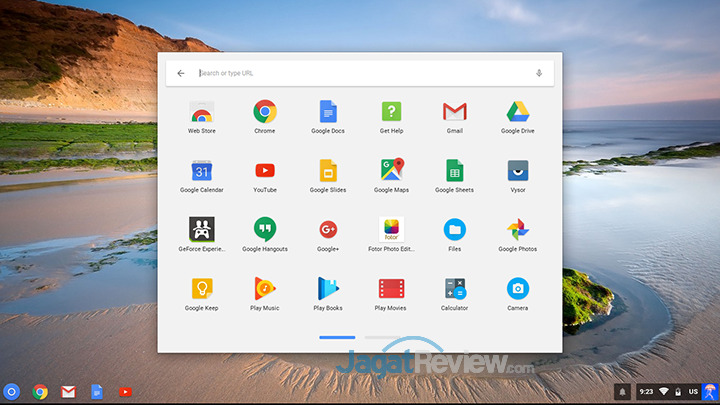Screen dimensions: 720x405
Task: Launch Play Music app
Action: [x=265, y=289]
